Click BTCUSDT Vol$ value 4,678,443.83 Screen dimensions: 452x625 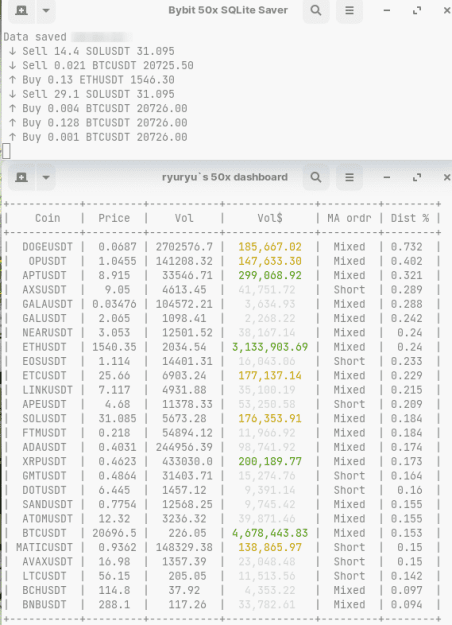pos(270,534)
